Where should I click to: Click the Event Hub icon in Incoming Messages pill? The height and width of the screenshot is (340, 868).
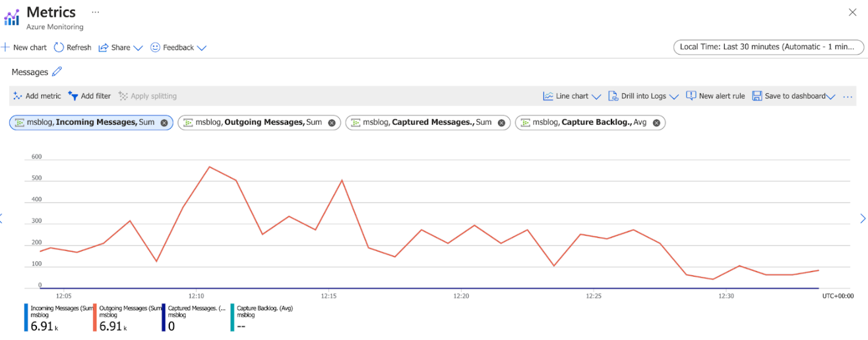coord(20,122)
